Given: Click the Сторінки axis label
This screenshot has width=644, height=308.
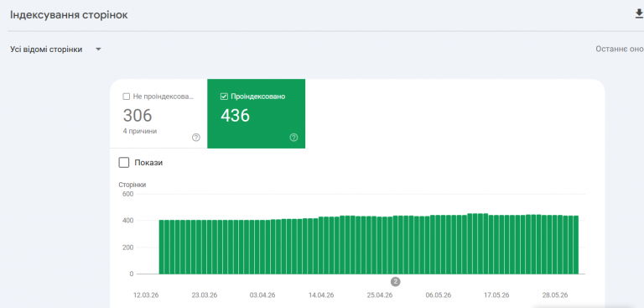Looking at the screenshot, I should 132,185.
